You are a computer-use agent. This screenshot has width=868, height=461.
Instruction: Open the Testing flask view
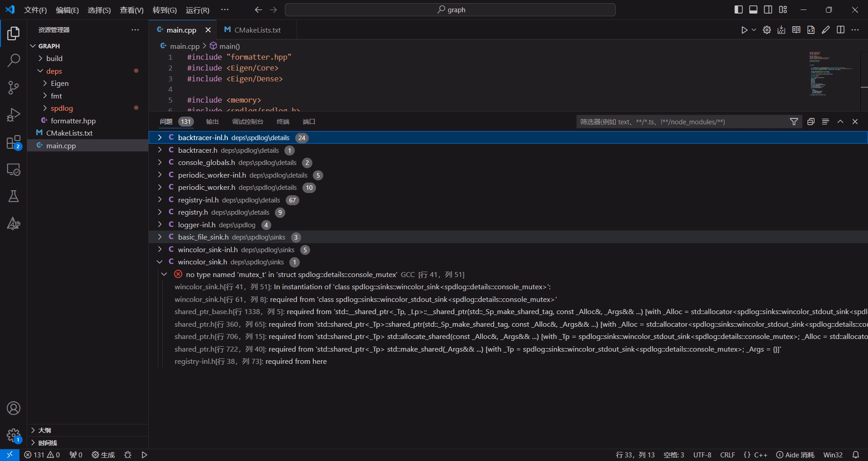pyautogui.click(x=14, y=197)
